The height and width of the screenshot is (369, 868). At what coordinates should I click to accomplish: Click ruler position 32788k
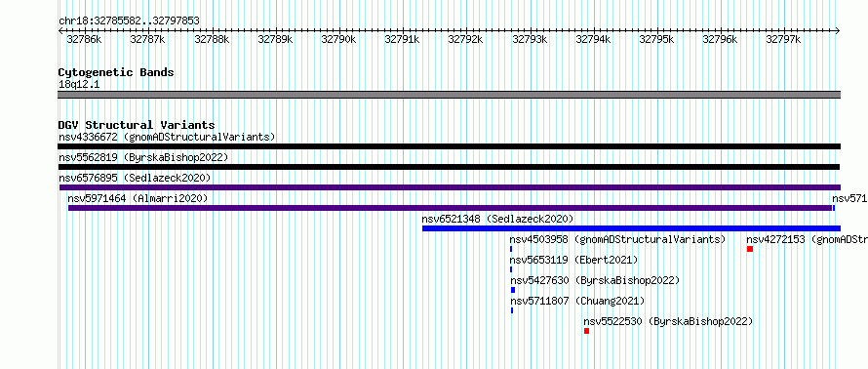(212, 40)
